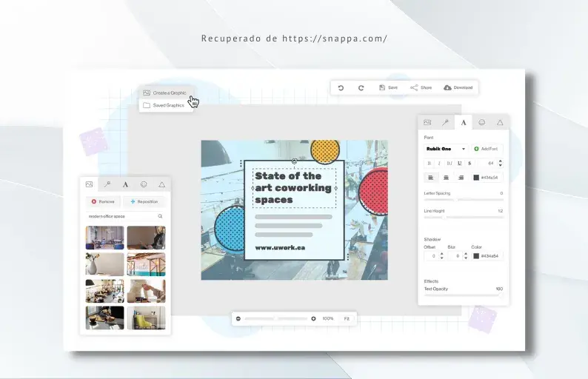The image size is (588, 379).
Task: Select the coffee cup photo thumbnail
Action: [104, 318]
